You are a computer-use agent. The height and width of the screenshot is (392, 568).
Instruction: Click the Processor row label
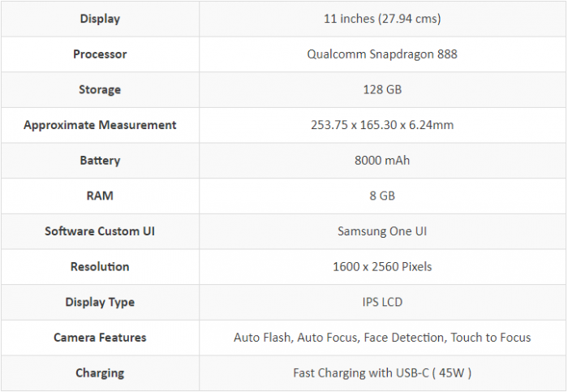pyautogui.click(x=100, y=54)
